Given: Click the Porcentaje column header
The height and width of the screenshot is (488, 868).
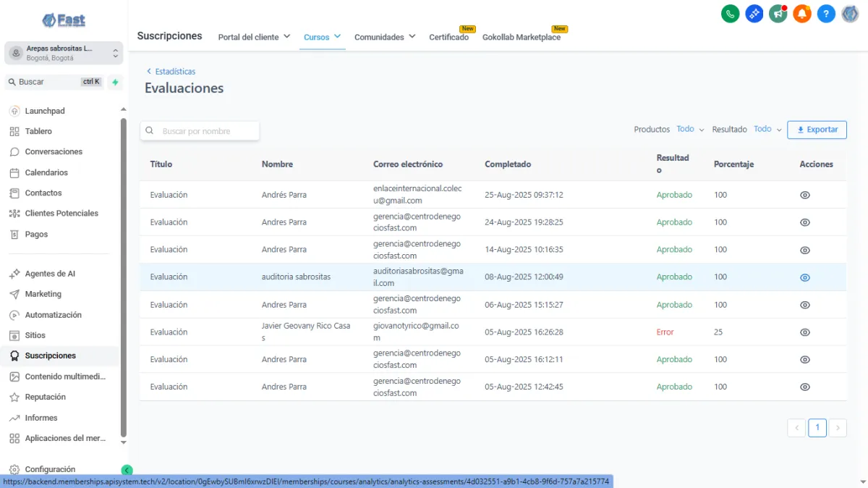Looking at the screenshot, I should click(x=733, y=164).
